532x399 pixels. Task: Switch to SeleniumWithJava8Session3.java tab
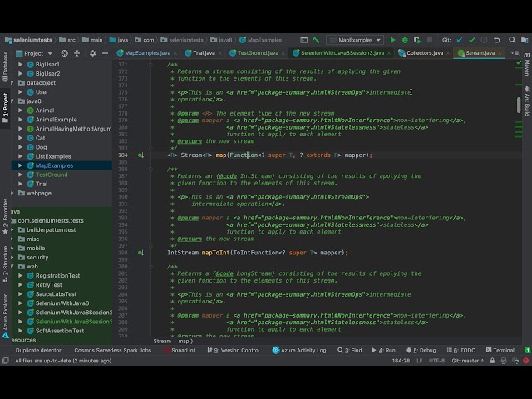coord(342,53)
